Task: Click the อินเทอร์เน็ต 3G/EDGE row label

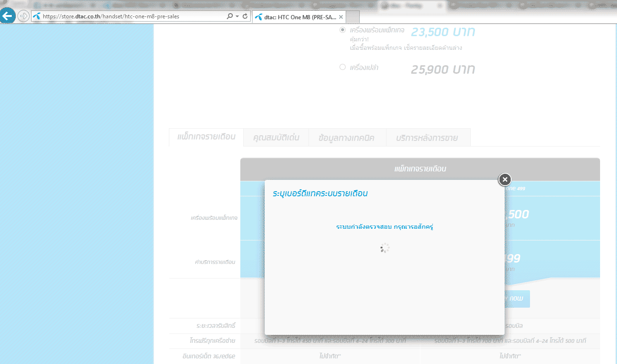Action: 209,356
